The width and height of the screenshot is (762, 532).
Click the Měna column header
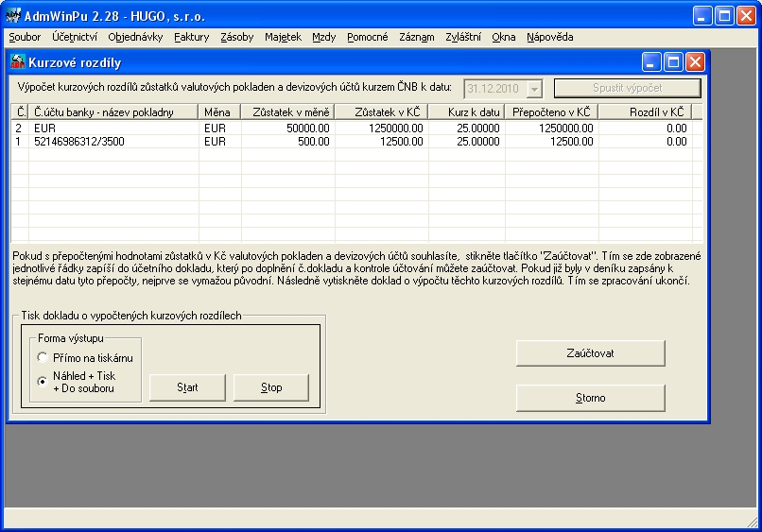point(219,112)
